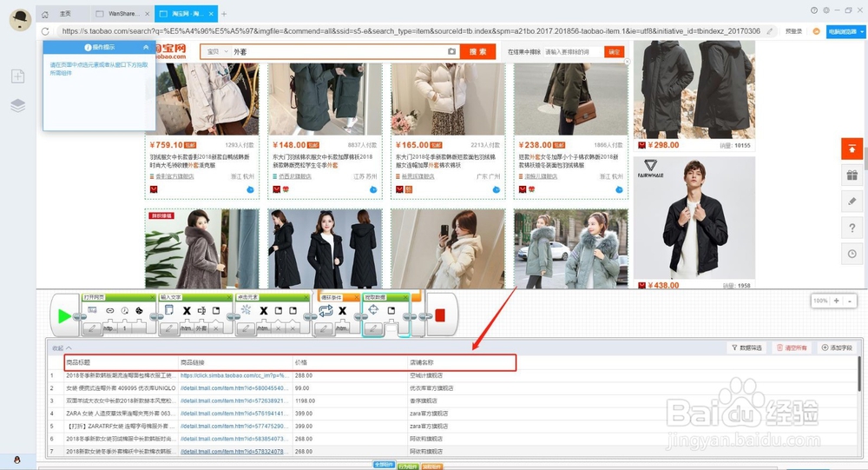Click the cursor-click icon in 点击元素 block
This screenshot has width=868, height=470.
click(247, 310)
